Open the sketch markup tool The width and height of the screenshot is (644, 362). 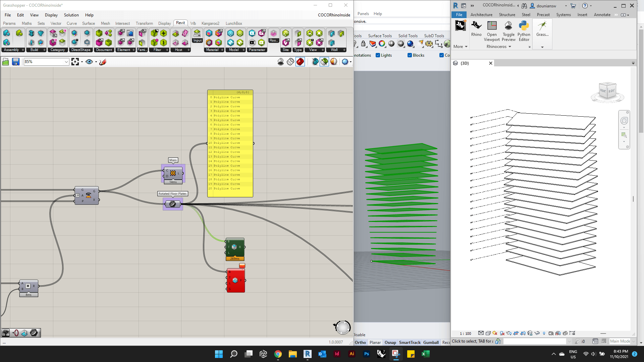click(x=103, y=62)
